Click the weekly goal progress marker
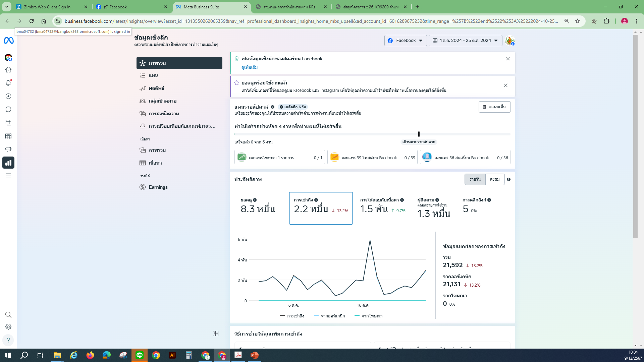This screenshot has width=644, height=362. tap(419, 134)
